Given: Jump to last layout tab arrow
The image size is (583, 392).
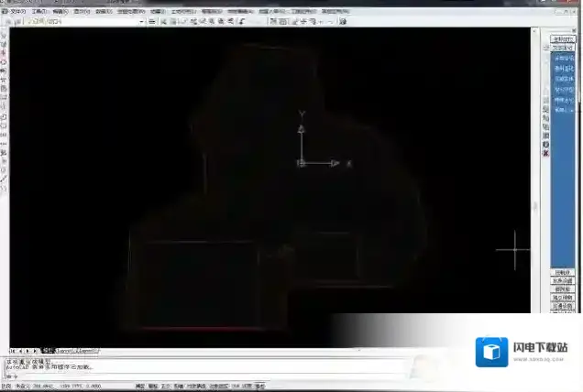Looking at the screenshot, I should [x=35, y=351].
